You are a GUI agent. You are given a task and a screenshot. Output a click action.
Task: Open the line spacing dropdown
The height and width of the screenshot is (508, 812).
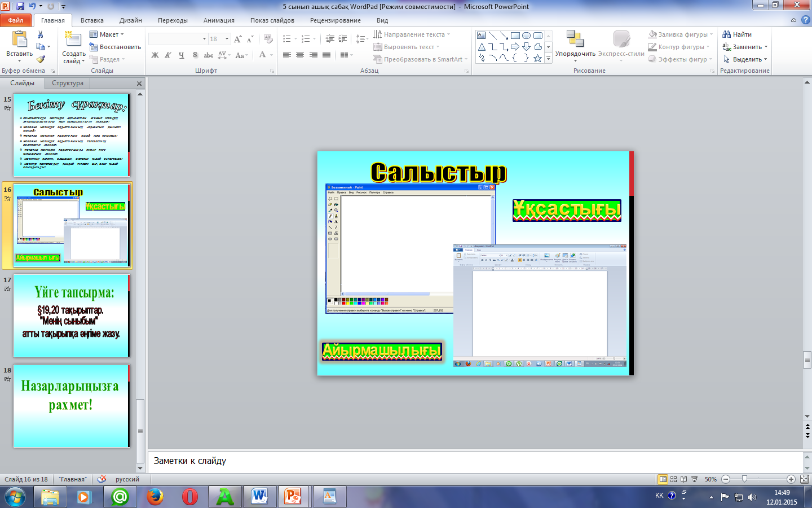coord(362,39)
